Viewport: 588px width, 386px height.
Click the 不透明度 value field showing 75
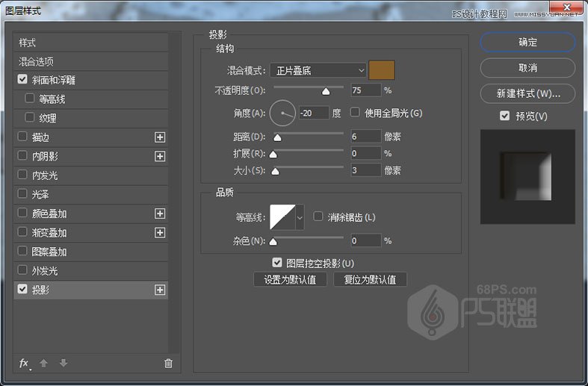click(x=366, y=90)
